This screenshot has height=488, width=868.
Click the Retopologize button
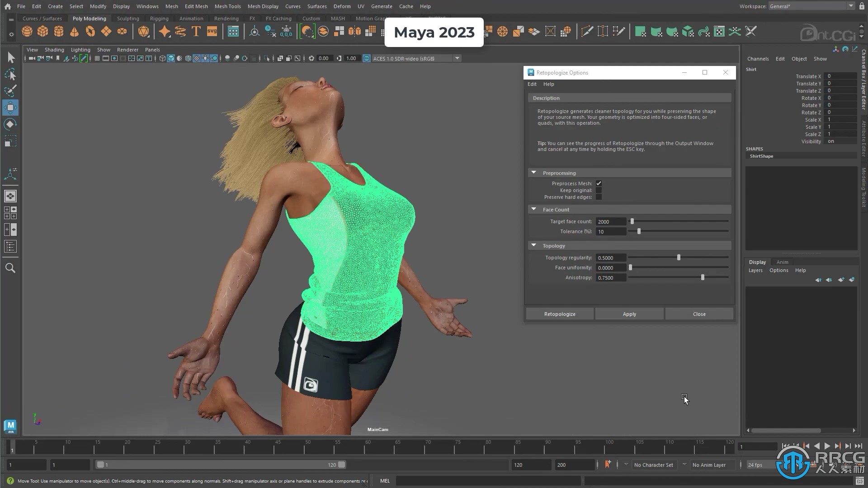point(559,314)
